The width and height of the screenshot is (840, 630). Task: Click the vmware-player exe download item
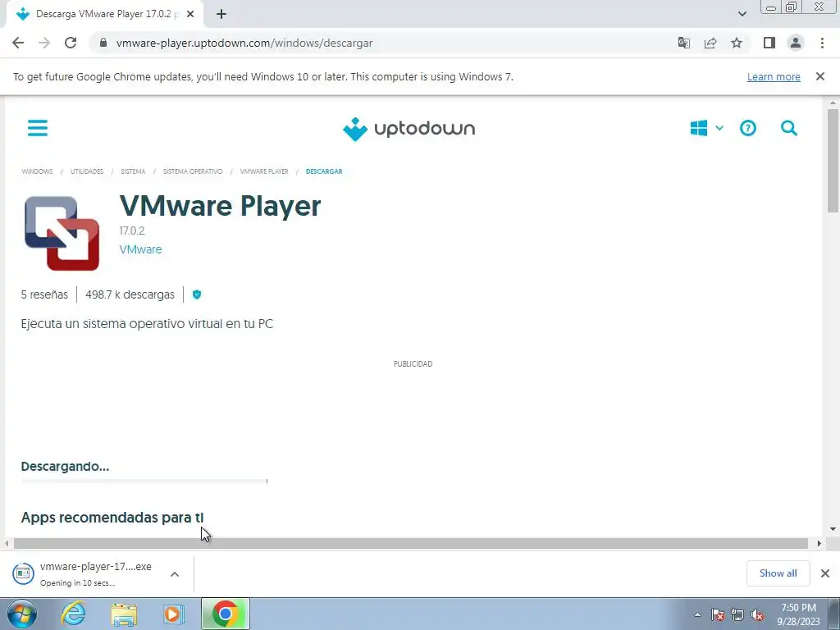click(85, 573)
